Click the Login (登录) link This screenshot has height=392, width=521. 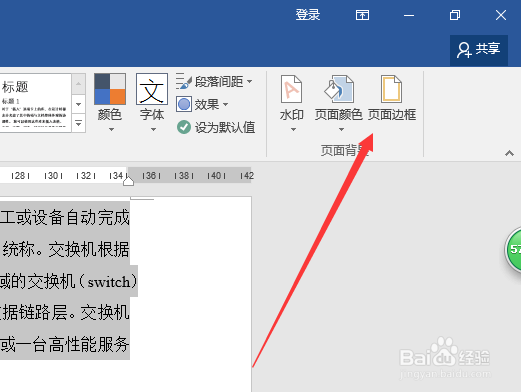(x=308, y=15)
